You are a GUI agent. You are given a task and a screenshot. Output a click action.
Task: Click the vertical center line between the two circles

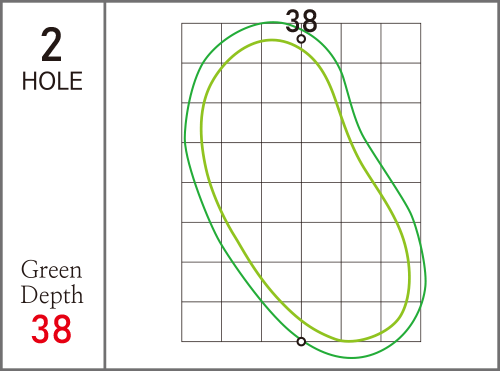pos(301,190)
